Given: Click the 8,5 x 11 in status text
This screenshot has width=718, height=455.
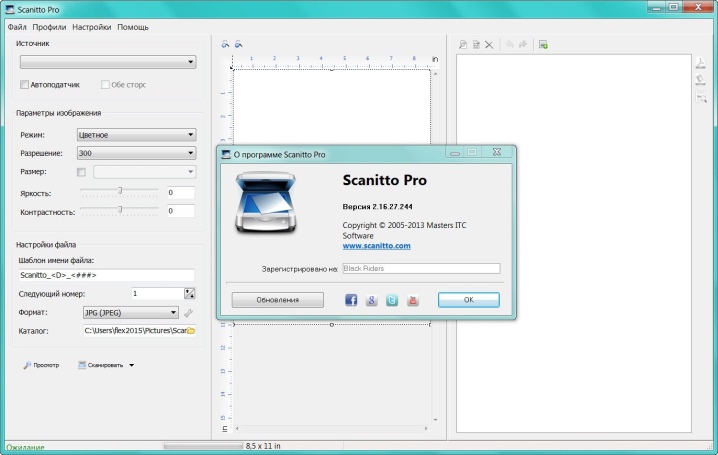Looking at the screenshot, I should (263, 445).
